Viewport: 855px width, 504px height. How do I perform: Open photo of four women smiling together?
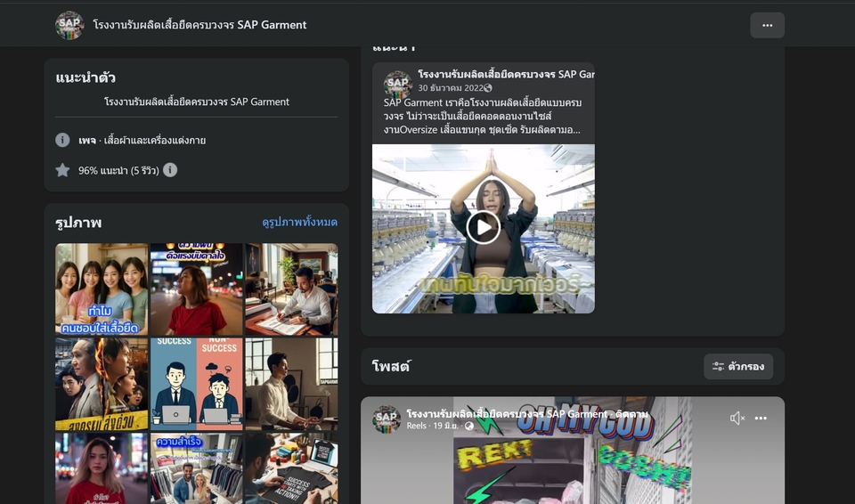coord(102,289)
